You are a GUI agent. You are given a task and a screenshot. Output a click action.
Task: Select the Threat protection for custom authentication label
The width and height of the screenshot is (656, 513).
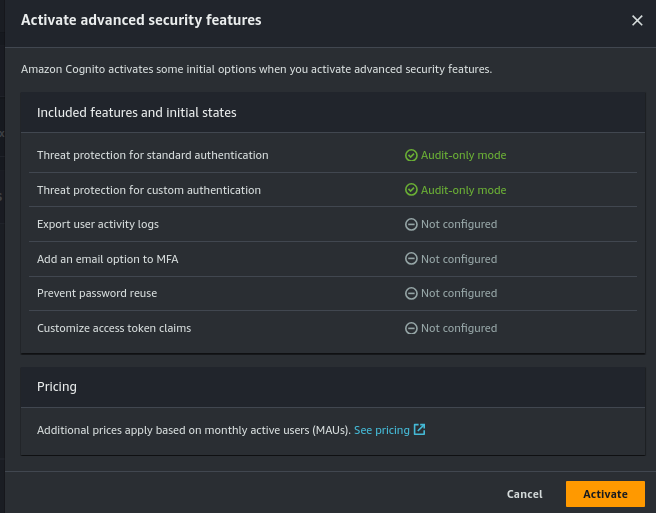point(148,190)
